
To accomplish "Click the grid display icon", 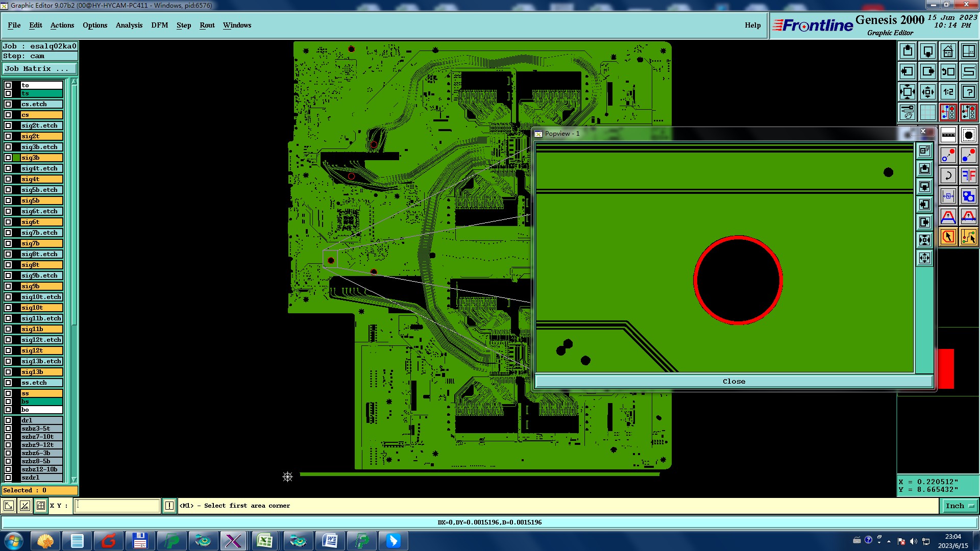I will [x=927, y=112].
